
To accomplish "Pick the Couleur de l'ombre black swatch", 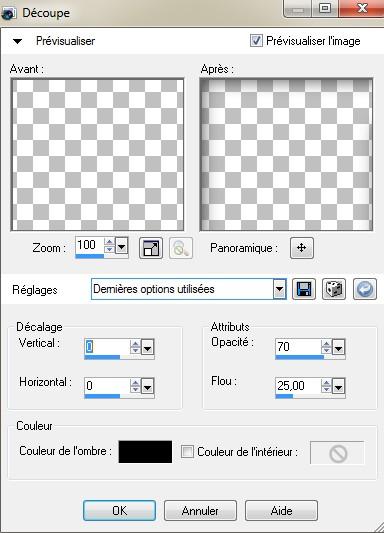I will tap(145, 452).
